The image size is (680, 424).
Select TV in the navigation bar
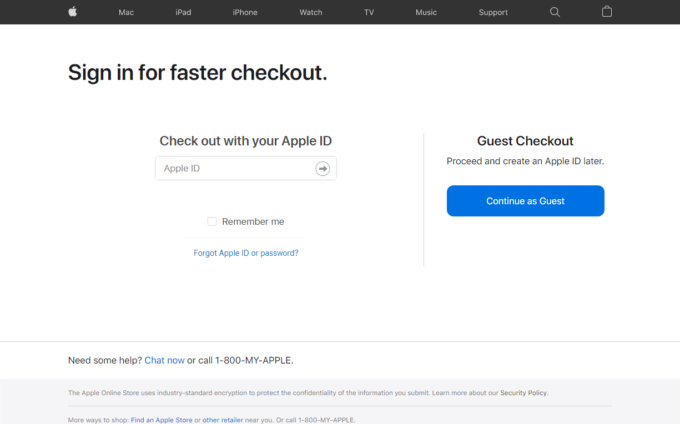369,13
